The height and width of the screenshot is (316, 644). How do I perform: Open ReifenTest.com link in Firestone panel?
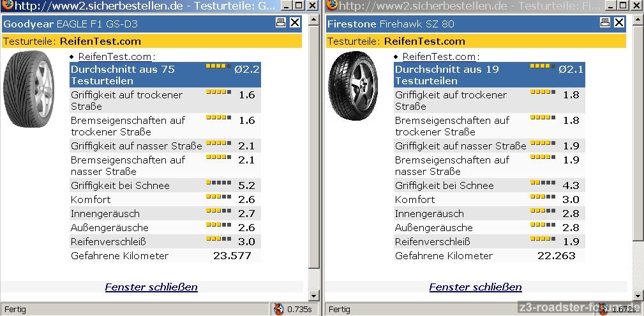(440, 57)
